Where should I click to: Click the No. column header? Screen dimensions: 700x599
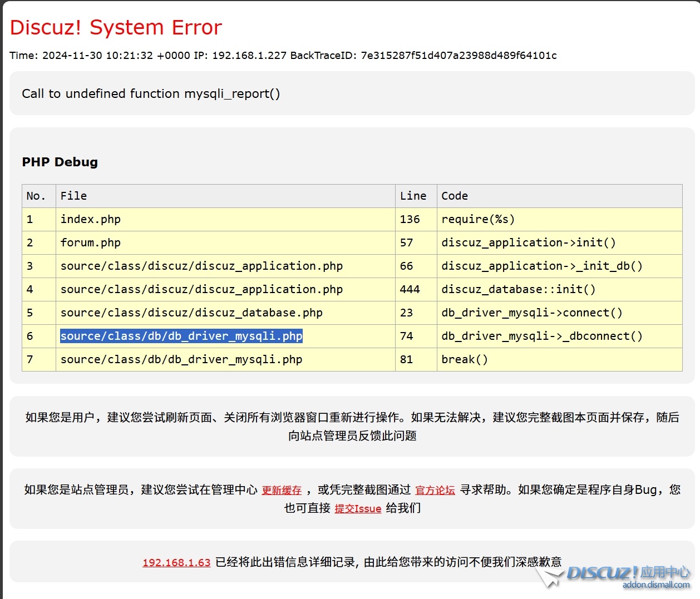tap(36, 196)
